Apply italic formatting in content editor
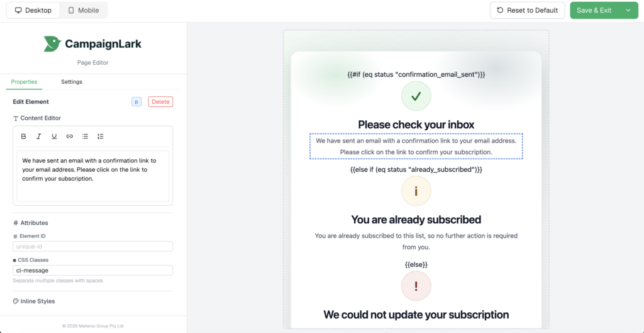Viewport: 644px width, 333px height. point(39,137)
